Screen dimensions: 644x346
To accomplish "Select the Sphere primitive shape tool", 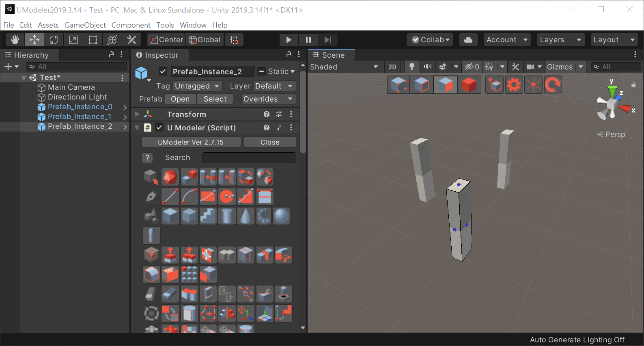I will 281,216.
